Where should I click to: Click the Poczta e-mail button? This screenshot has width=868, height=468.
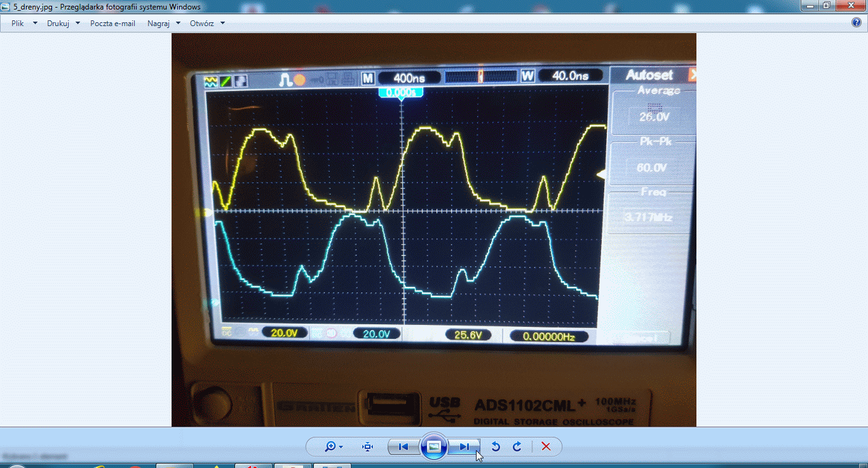[x=112, y=24]
